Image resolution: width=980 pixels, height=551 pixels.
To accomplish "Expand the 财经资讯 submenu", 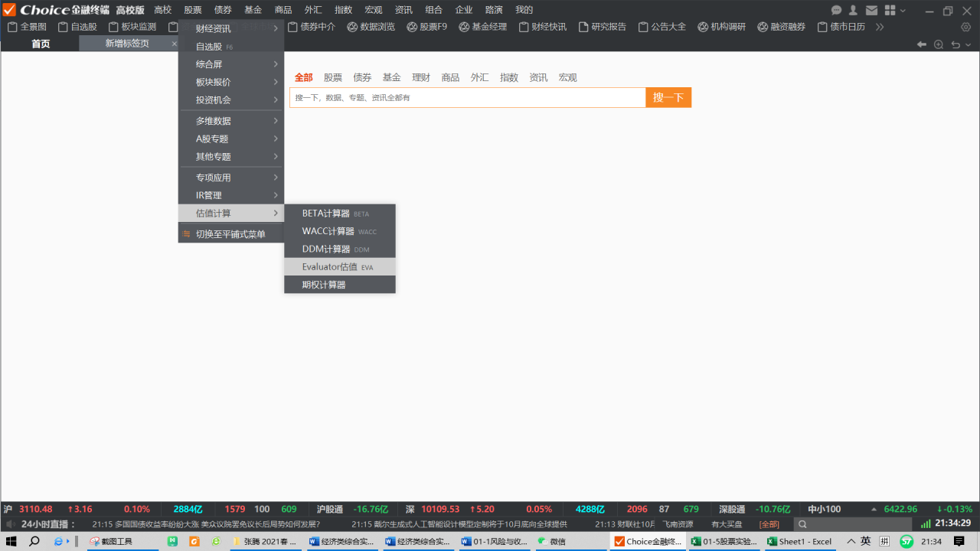I will point(231,29).
